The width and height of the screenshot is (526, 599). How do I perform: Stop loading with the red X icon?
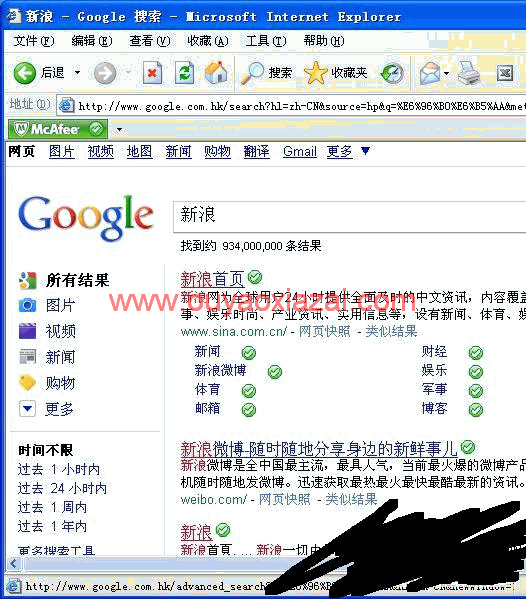tap(152, 73)
